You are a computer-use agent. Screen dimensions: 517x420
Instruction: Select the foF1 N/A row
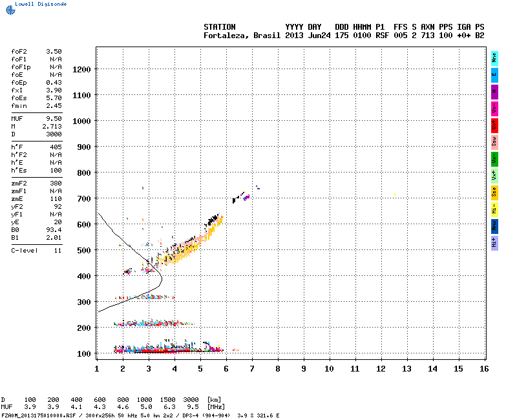point(36,59)
